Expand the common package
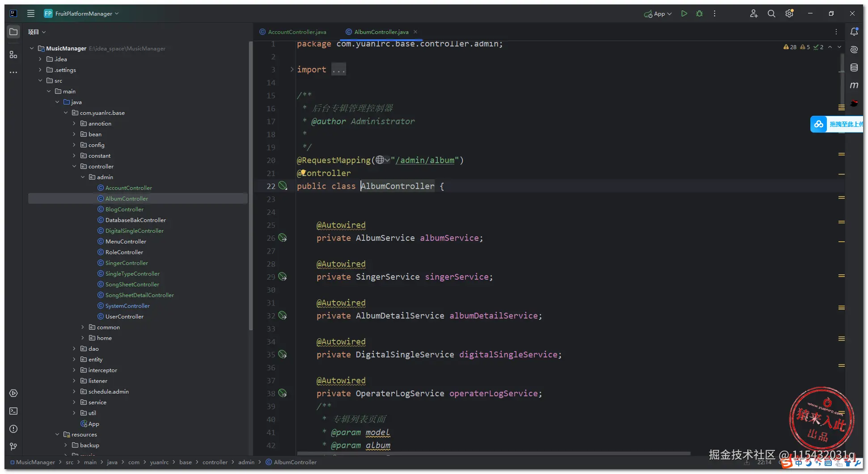This screenshot has width=868, height=474. tap(82, 327)
